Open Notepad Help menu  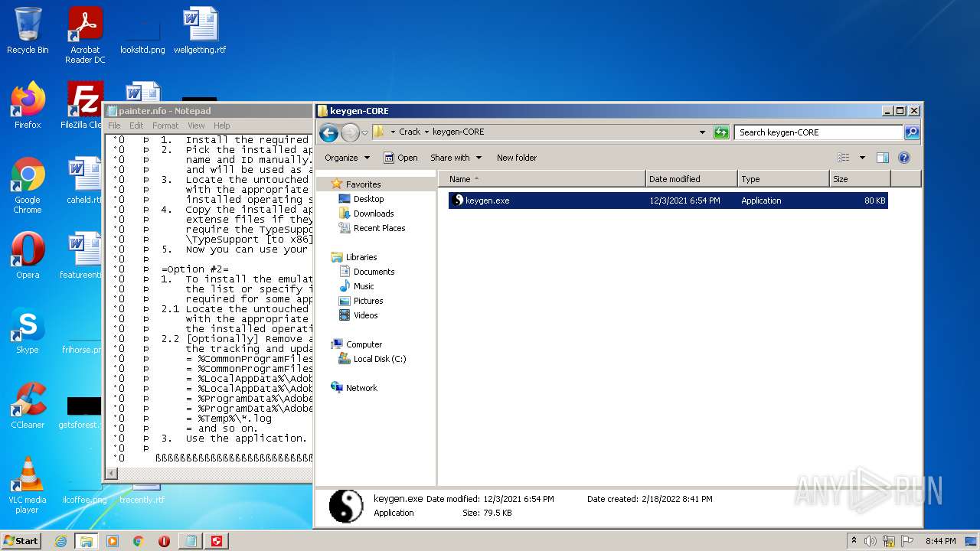tap(221, 126)
